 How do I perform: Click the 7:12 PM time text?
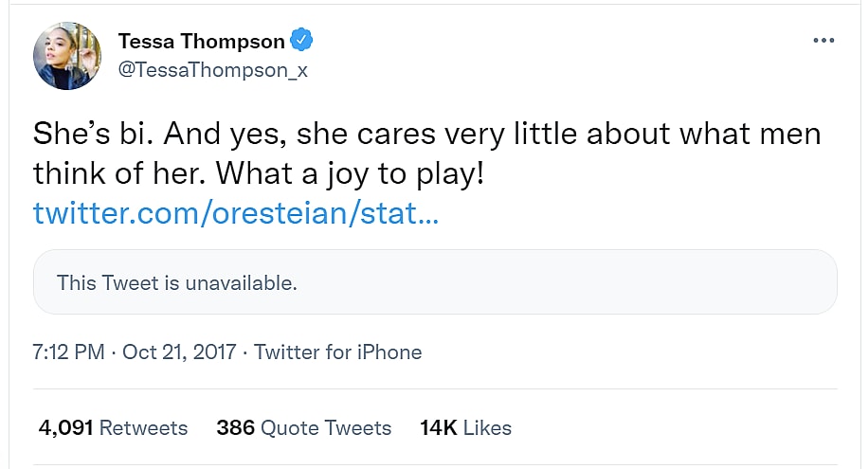[68, 352]
